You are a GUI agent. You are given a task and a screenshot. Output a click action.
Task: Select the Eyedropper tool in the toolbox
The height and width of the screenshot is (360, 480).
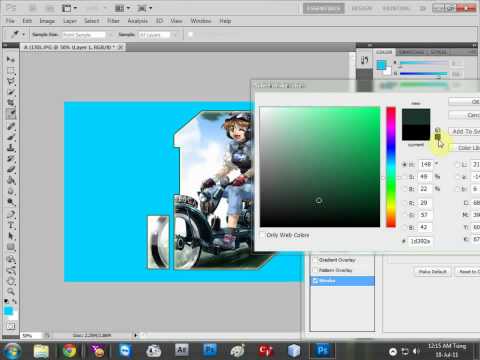(x=11, y=114)
